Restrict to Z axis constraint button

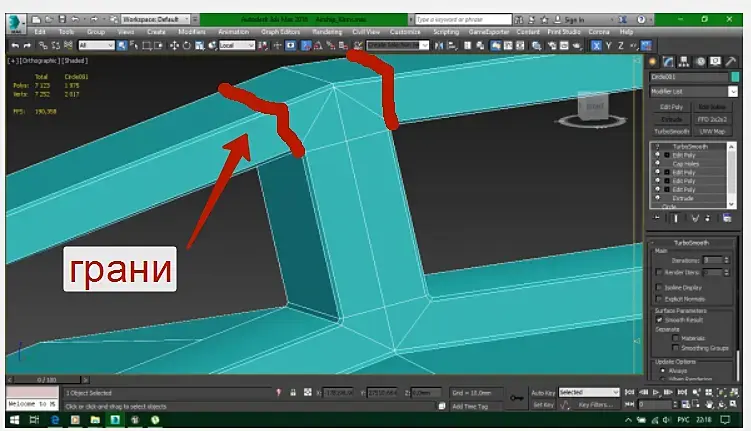pos(621,45)
